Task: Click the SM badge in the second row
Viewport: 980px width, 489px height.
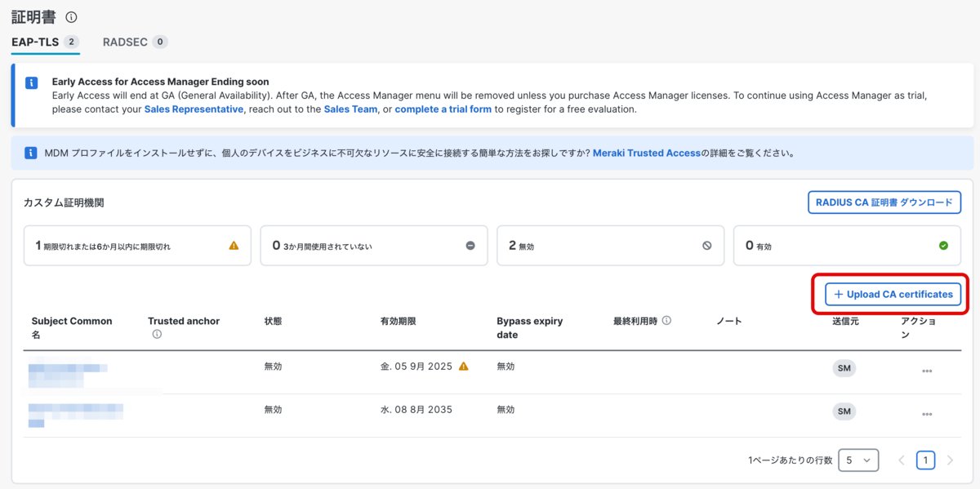Action: (844, 411)
